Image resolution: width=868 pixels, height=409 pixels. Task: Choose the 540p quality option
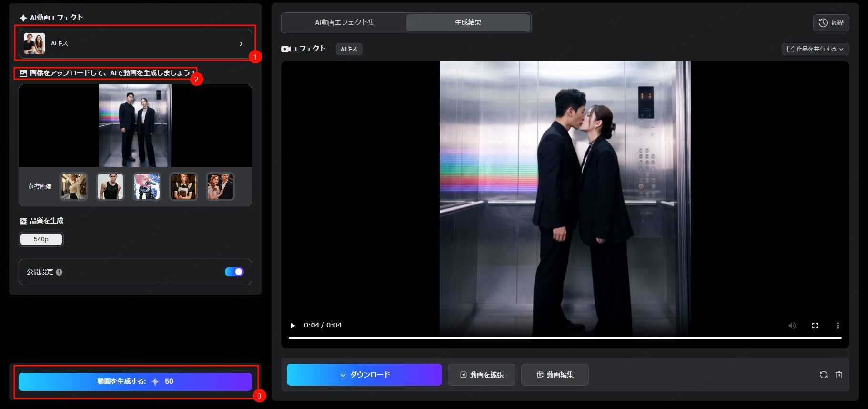pos(41,239)
